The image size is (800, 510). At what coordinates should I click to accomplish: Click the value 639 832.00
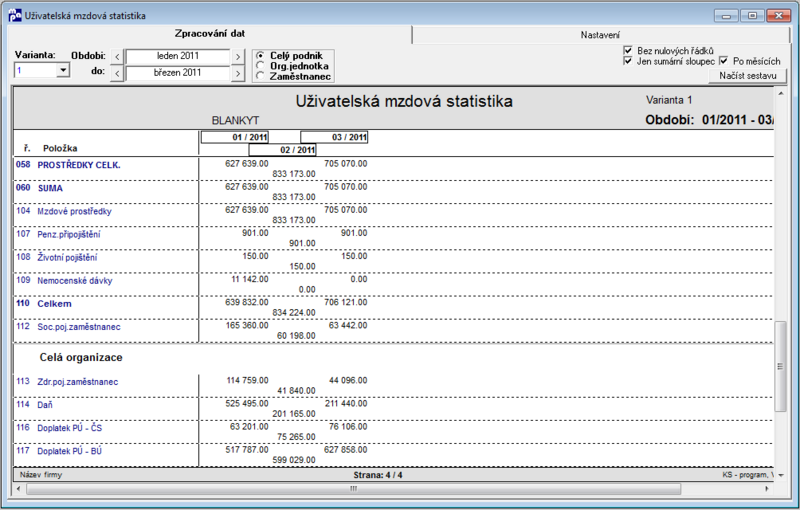point(247,302)
